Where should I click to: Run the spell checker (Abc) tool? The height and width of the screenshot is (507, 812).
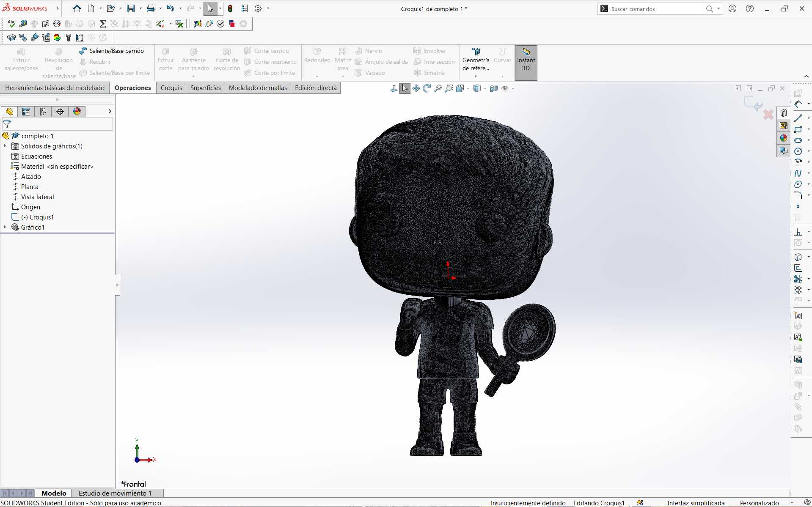pos(11,24)
